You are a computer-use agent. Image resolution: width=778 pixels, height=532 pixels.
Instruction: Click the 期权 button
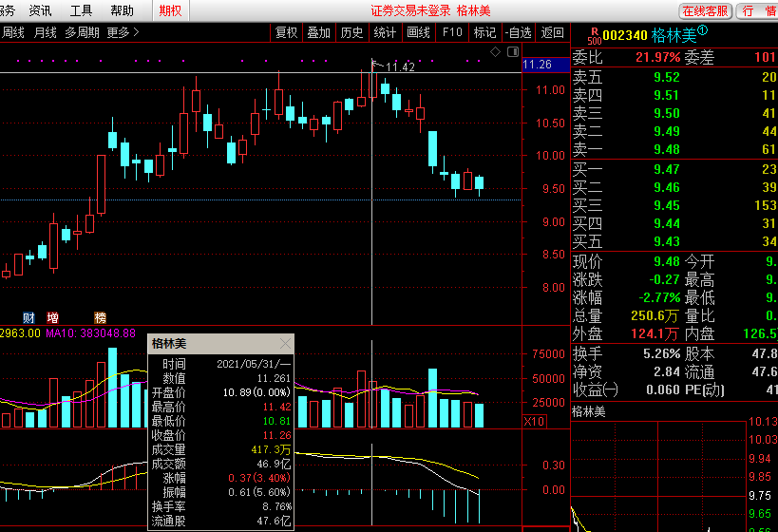(x=170, y=10)
